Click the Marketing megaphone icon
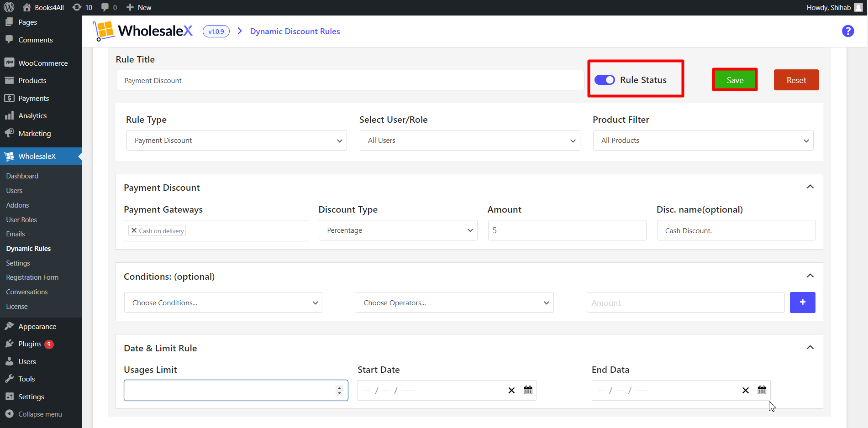Image resolution: width=868 pixels, height=428 pixels. pos(9,133)
